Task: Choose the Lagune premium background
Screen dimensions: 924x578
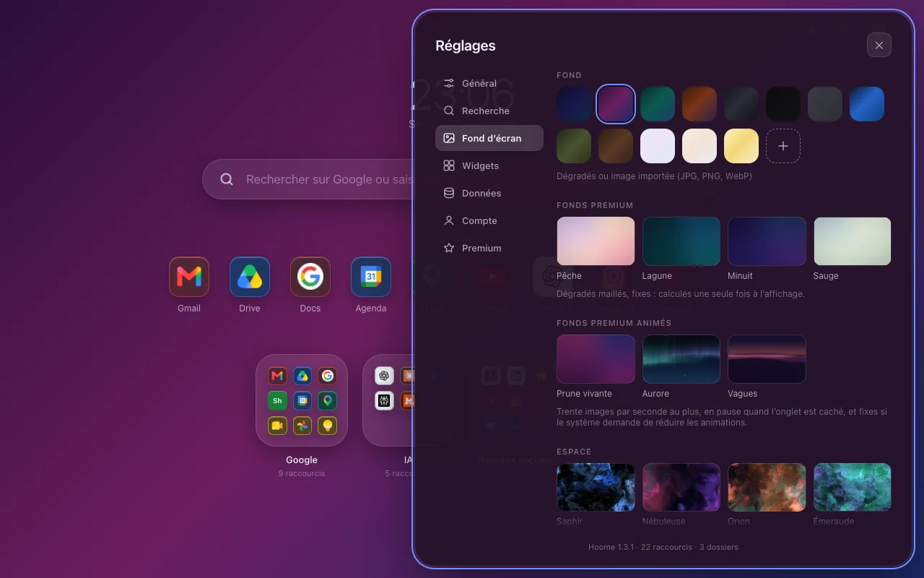Action: pyautogui.click(x=681, y=241)
